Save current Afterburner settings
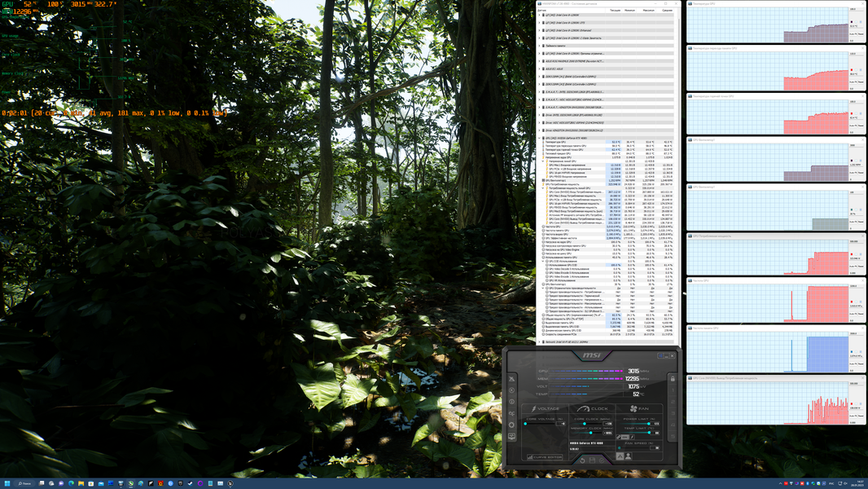 (592, 460)
